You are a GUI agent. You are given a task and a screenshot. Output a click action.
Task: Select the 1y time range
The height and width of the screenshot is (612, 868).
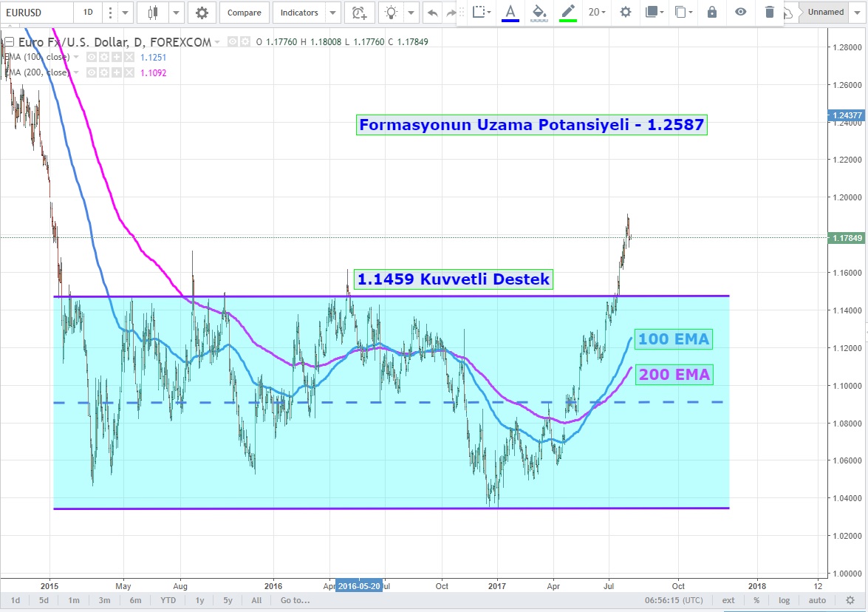[199, 600]
